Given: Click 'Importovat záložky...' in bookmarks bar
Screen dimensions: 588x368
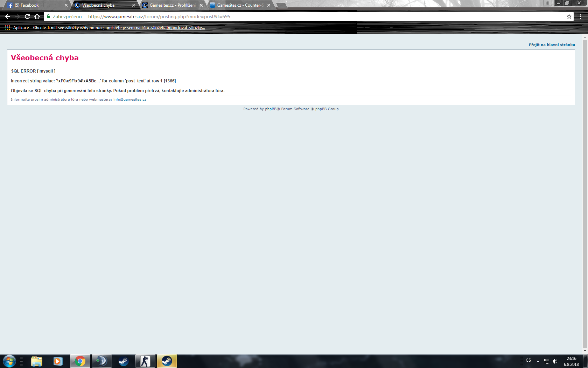Looking at the screenshot, I should pos(185,28).
